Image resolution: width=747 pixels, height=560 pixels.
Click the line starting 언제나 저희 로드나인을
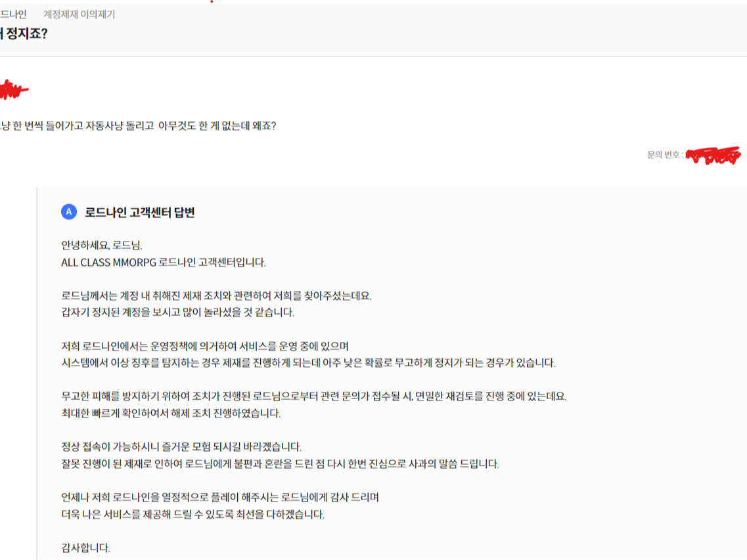click(220, 497)
